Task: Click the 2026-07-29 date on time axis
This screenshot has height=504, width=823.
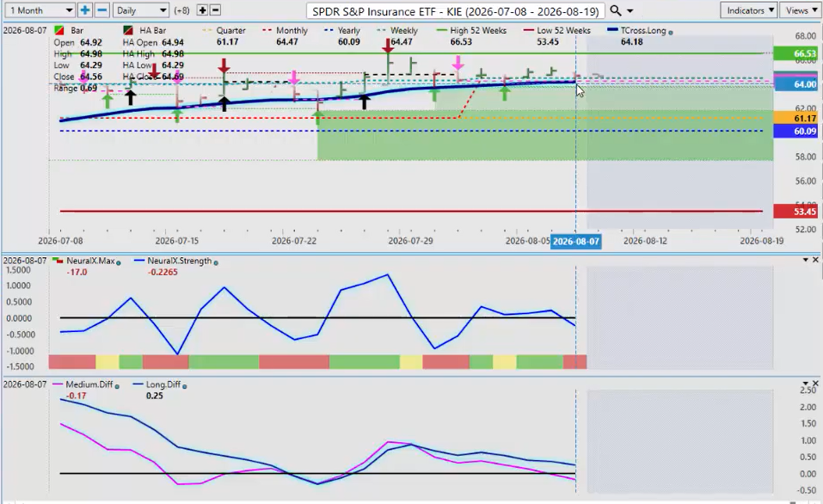Action: tap(410, 241)
